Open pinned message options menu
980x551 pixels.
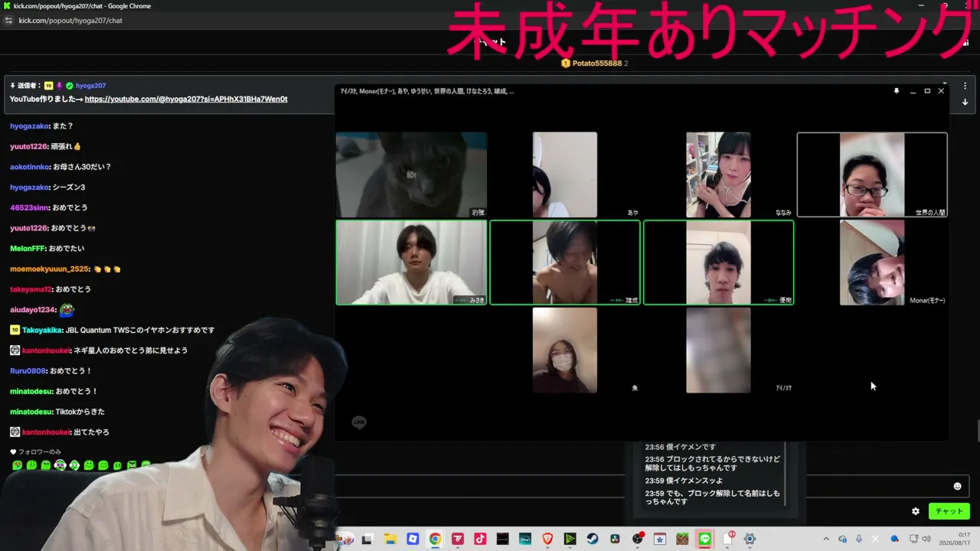965,86
